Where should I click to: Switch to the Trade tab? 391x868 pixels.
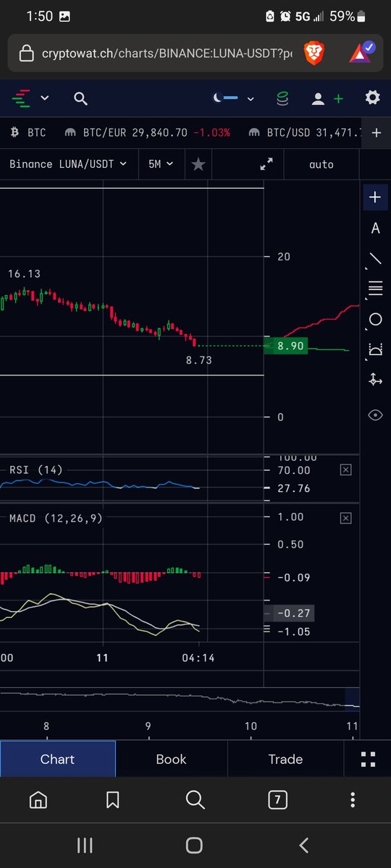pyautogui.click(x=285, y=759)
